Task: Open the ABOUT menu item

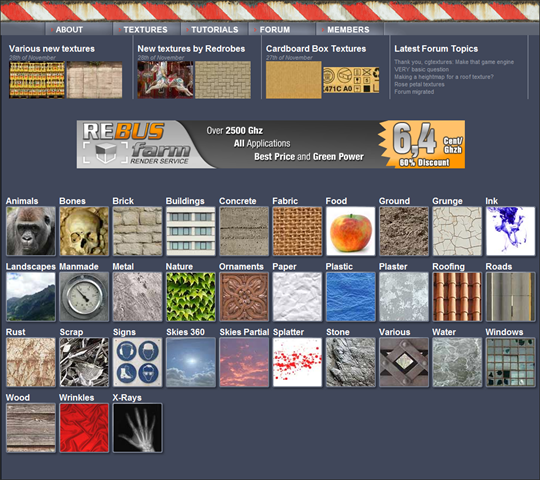Action: pyautogui.click(x=69, y=30)
